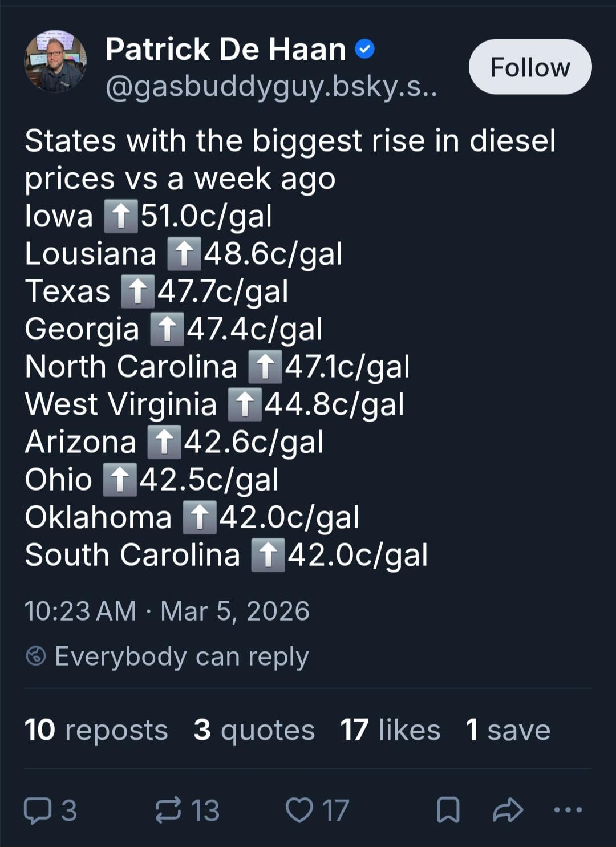Open the @gasbuddyguy.bsky.s.. handle
This screenshot has height=847, width=616.
pos(271,87)
